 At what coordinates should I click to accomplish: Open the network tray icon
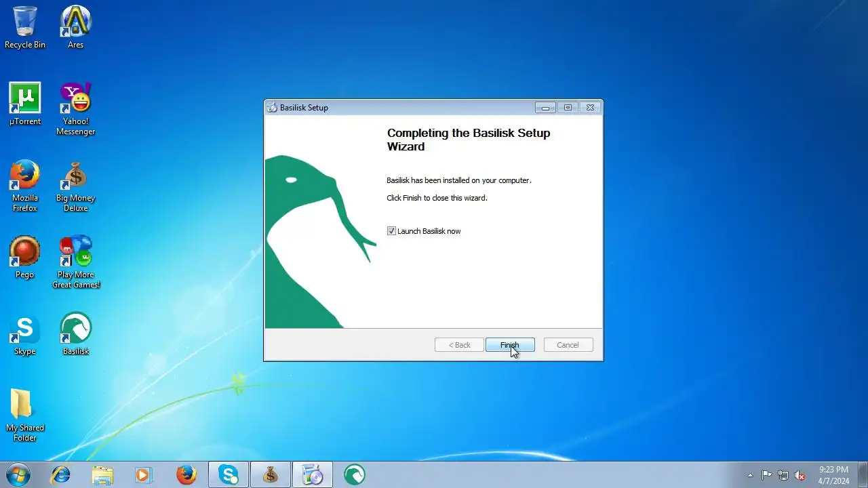pos(783,475)
